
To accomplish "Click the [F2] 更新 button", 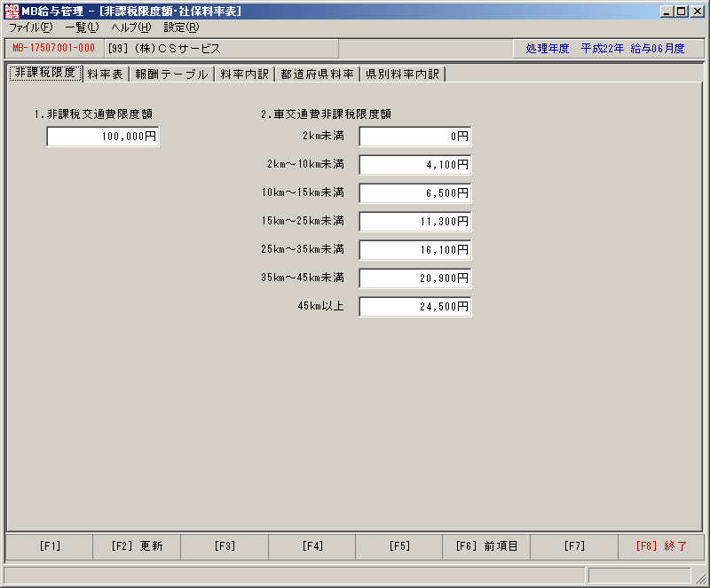I will (137, 546).
